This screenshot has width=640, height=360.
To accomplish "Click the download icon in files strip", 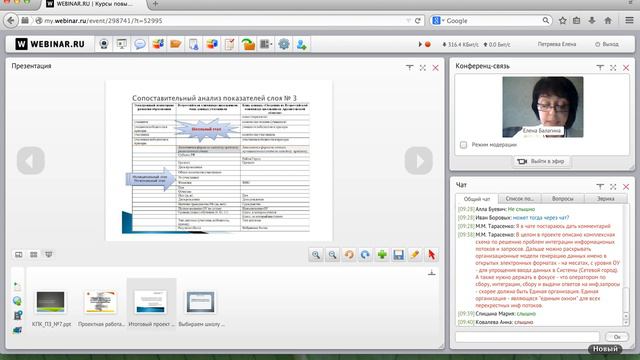I will (x=431, y=273).
